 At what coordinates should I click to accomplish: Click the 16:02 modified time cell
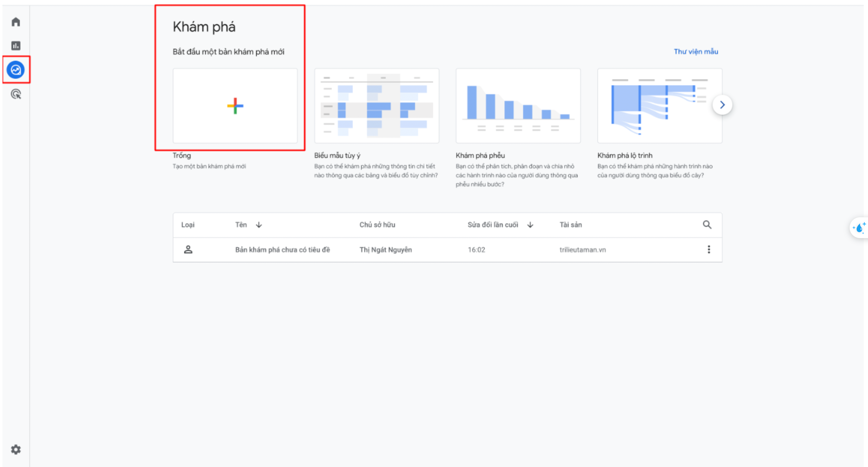[x=476, y=249]
